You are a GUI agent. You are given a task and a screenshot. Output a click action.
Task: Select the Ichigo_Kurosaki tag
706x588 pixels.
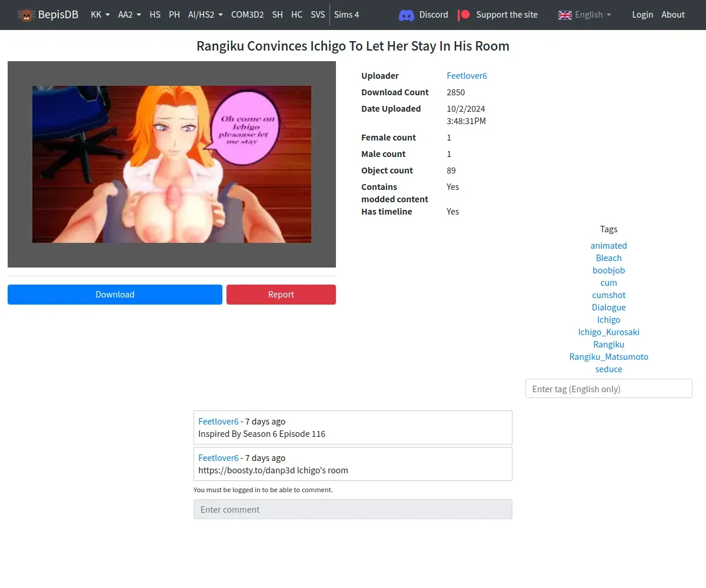(609, 332)
